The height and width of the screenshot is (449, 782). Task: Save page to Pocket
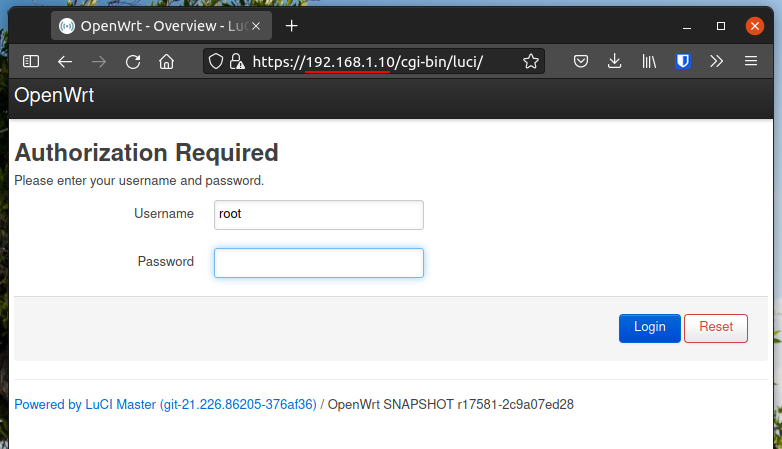(x=580, y=61)
